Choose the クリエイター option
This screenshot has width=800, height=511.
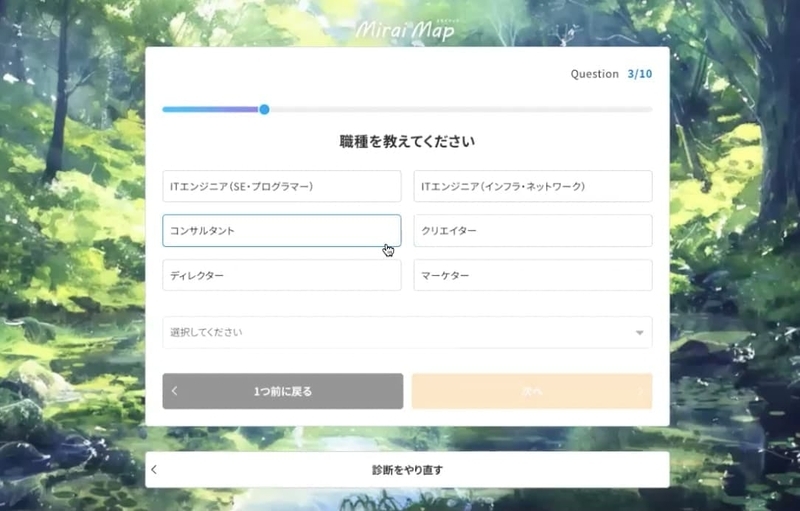(533, 231)
